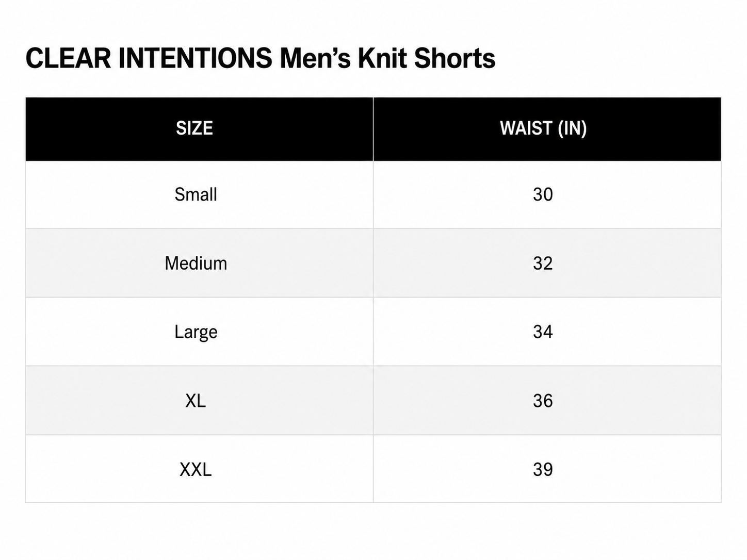Viewport: 747px width, 560px height.
Task: Click waist value 39
Action: 543,469
